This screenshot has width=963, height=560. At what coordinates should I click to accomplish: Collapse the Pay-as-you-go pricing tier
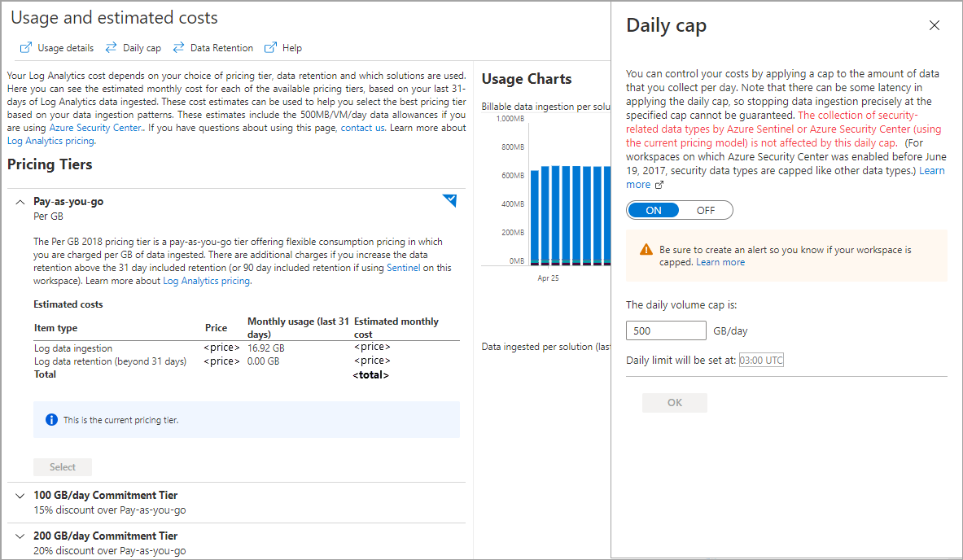point(20,202)
